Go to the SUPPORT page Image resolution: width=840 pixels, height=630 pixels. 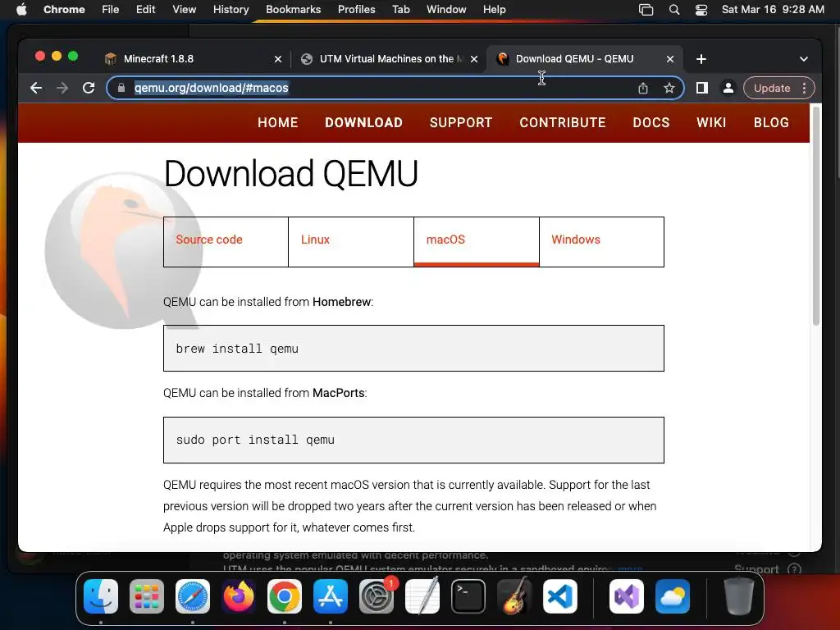coord(461,123)
